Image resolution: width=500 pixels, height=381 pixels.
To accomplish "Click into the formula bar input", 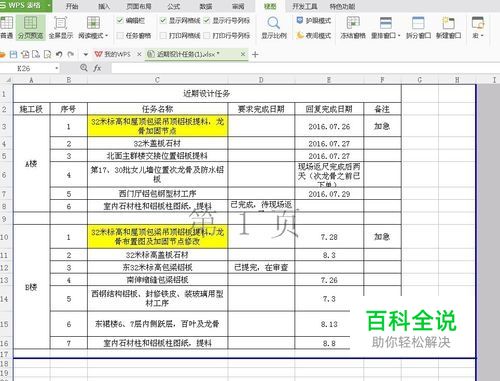I will click(305, 68).
